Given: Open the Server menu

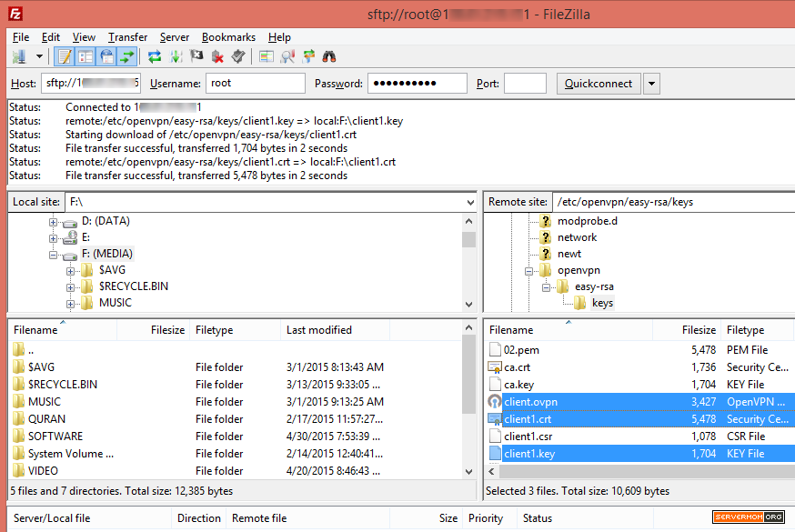Looking at the screenshot, I should tap(175, 37).
